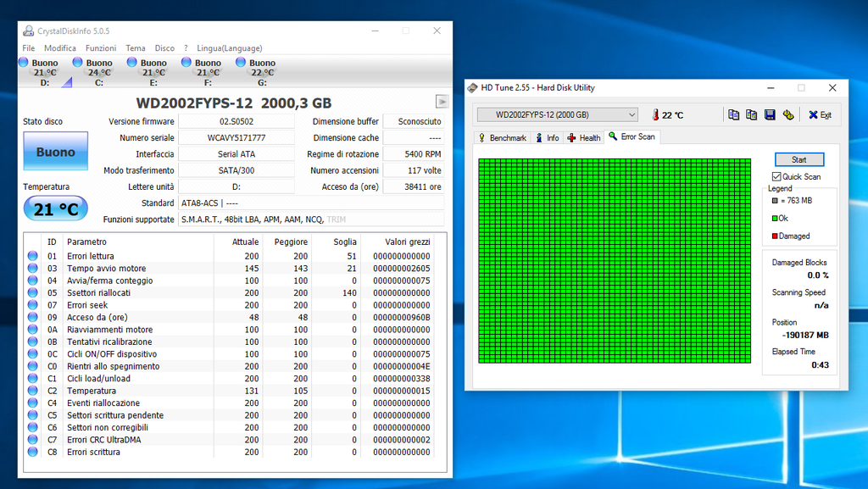
Task: Click the floppy disk save icon
Action: click(770, 114)
